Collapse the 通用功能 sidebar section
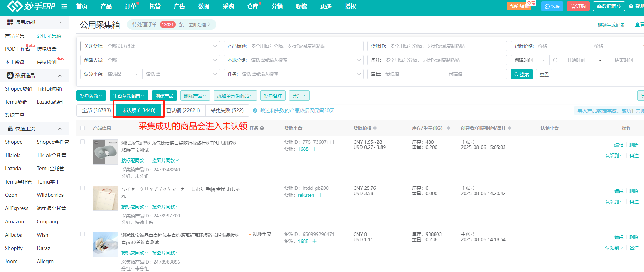This screenshot has width=644, height=272. [60, 22]
